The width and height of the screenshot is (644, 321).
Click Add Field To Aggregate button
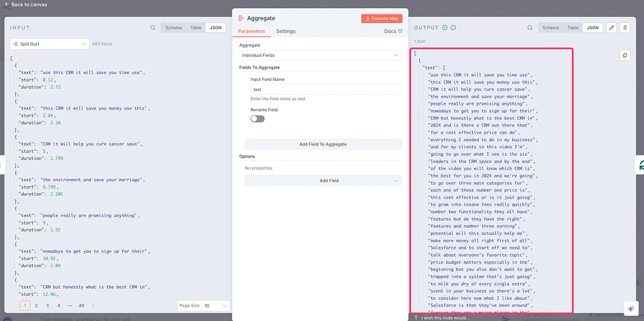[x=323, y=144]
